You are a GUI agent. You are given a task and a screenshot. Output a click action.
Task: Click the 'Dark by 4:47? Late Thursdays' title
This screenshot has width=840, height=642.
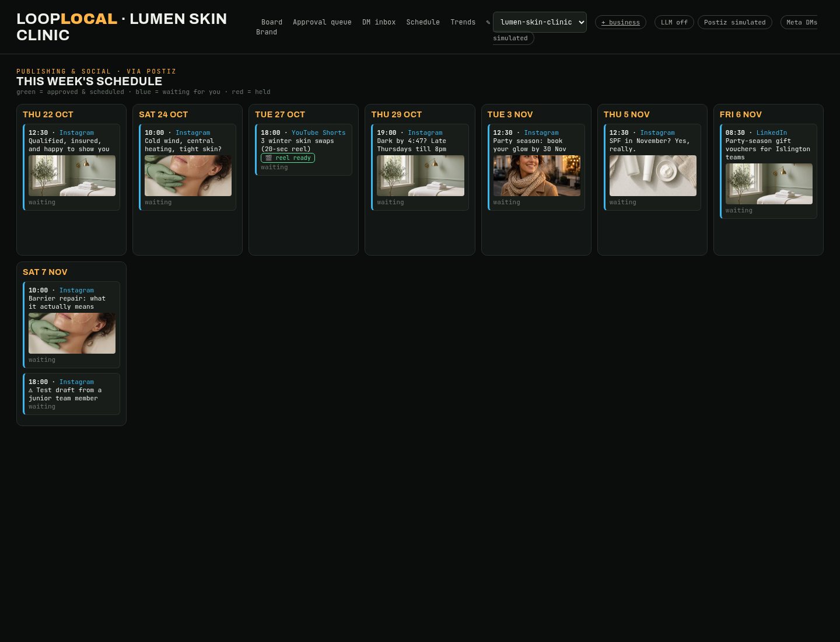click(x=412, y=145)
